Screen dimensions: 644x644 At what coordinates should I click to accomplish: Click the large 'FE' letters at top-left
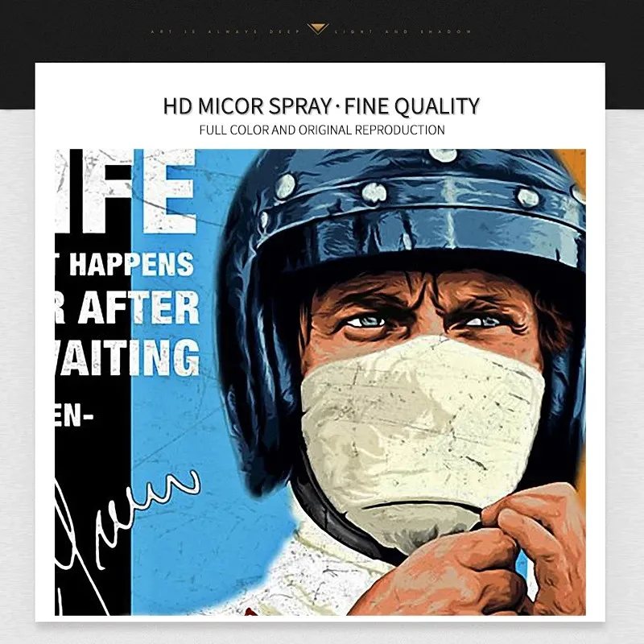pos(127,191)
